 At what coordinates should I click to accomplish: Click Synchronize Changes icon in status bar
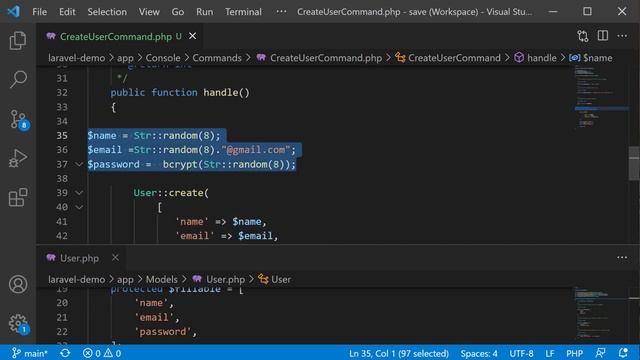pyautogui.click(x=65, y=353)
